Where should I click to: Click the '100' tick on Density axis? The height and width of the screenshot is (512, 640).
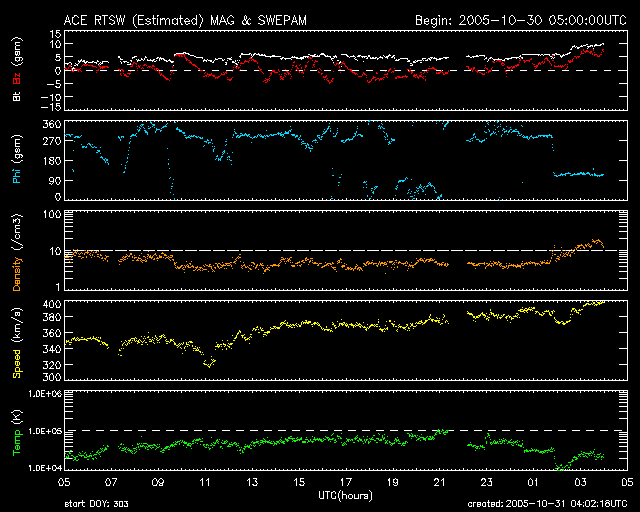(x=52, y=214)
